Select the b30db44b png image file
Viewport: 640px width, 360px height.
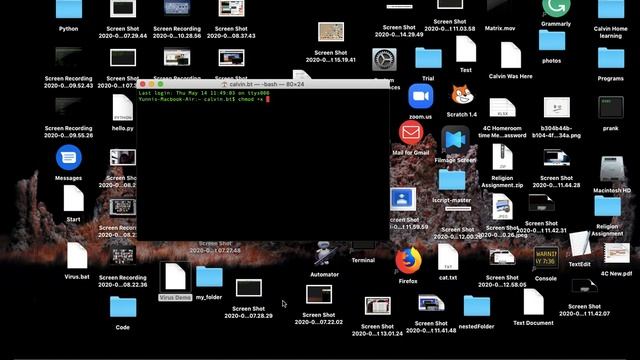(x=557, y=108)
